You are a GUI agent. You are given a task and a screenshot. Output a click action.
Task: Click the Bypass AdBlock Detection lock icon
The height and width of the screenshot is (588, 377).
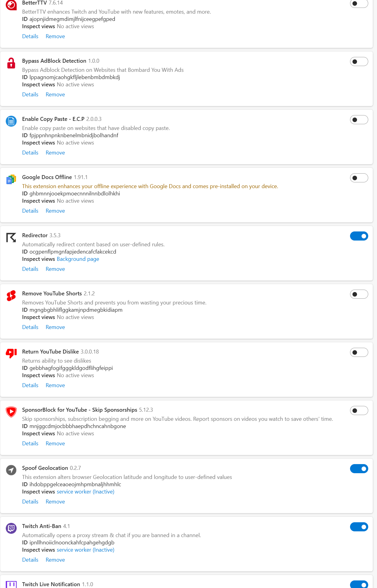11,63
